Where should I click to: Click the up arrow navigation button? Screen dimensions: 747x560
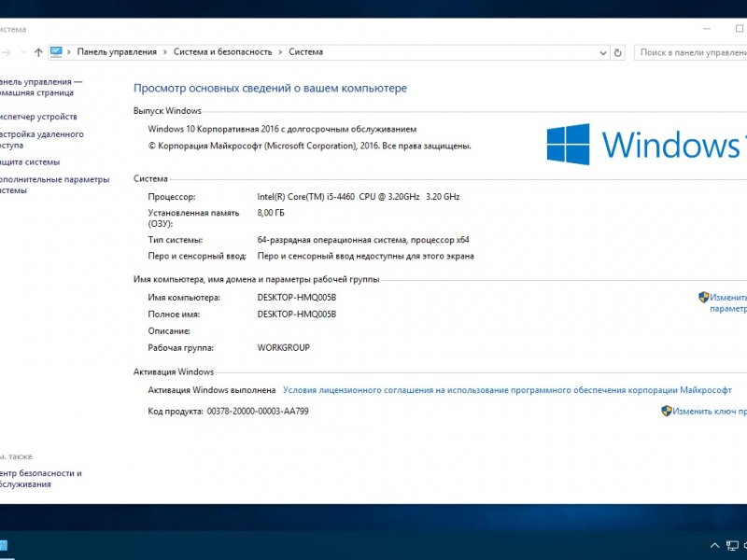(38, 52)
